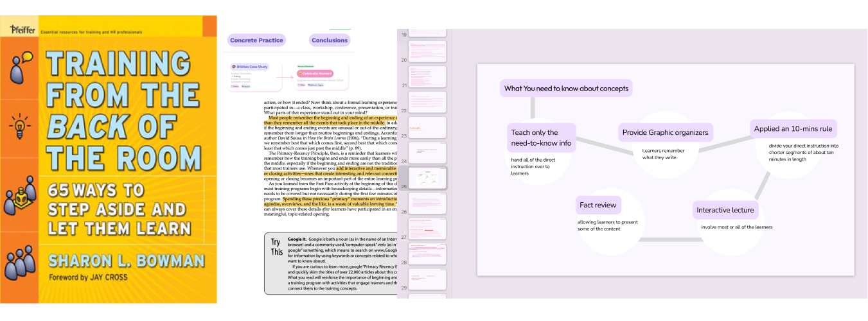Click 'Foreword by JAY CROSS' on cover

tap(88, 279)
